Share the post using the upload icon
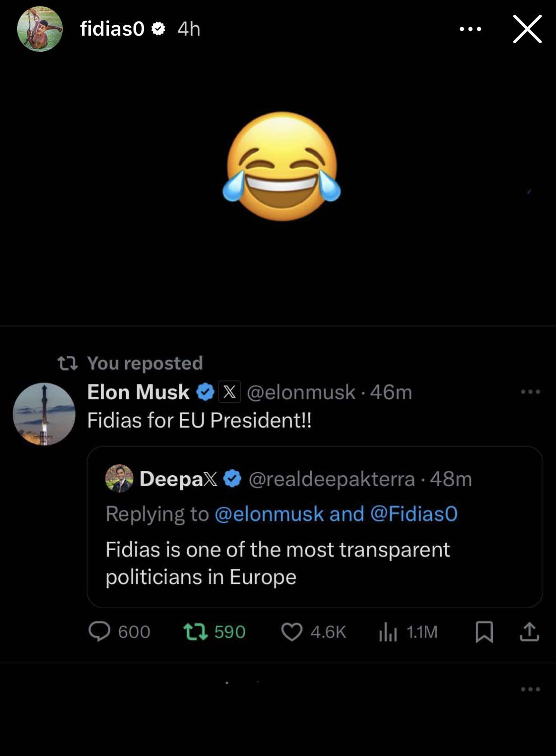Image resolution: width=556 pixels, height=756 pixels. pos(529,632)
